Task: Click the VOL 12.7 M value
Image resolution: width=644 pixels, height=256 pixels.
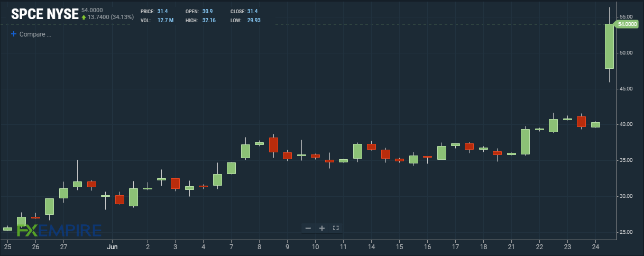Action: click(166, 21)
